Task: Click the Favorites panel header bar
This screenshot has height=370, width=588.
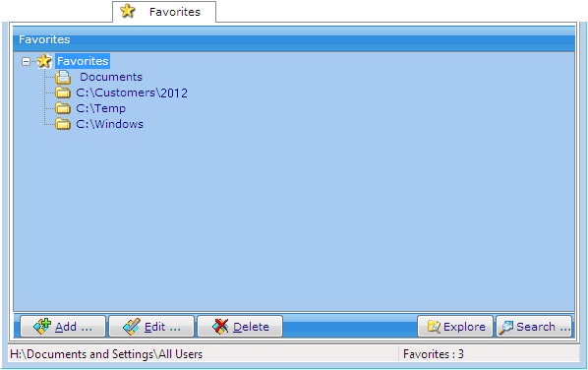Action: (x=294, y=39)
